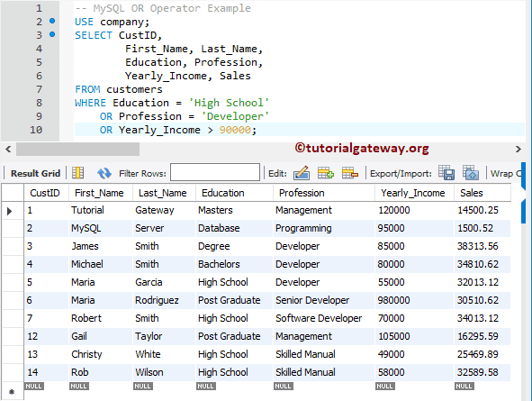The width and height of the screenshot is (532, 401).
Task: Click the delete selected rows icon
Action: [350, 173]
